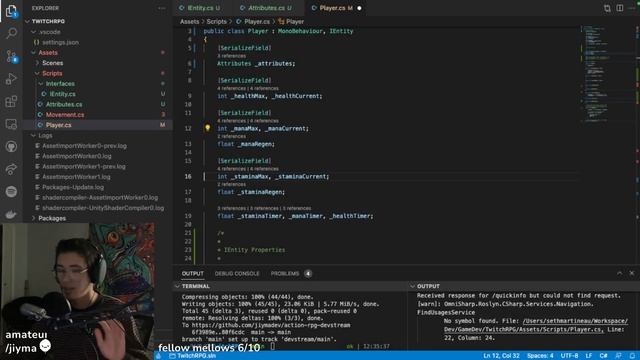The image size is (640, 360).
Task: Open the Player.cs file path link in output
Action: pyautogui.click(x=536, y=325)
